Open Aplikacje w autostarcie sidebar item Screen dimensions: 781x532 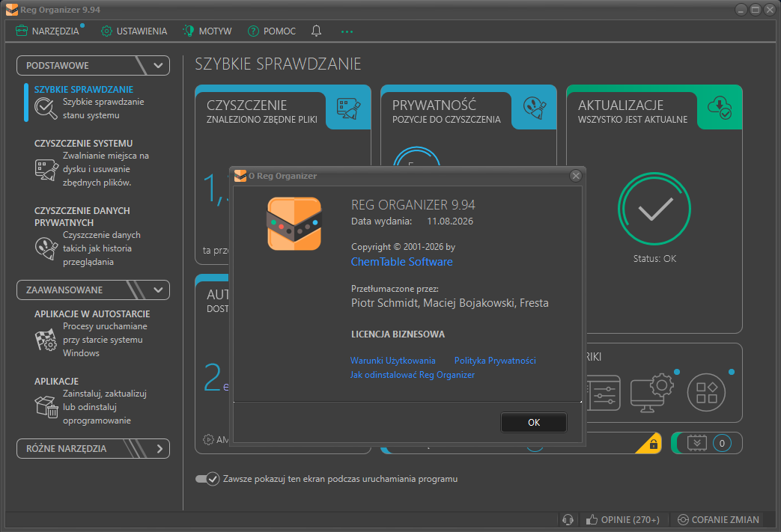(92, 334)
